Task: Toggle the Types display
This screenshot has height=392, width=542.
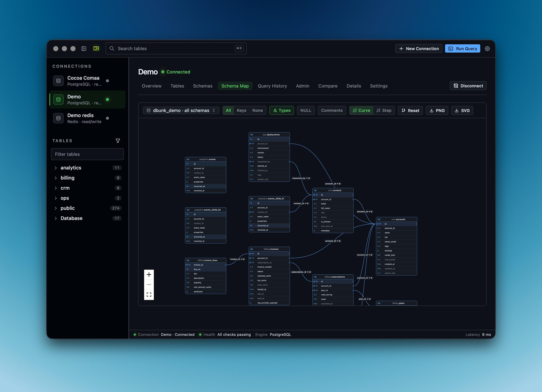Action: [x=282, y=110]
